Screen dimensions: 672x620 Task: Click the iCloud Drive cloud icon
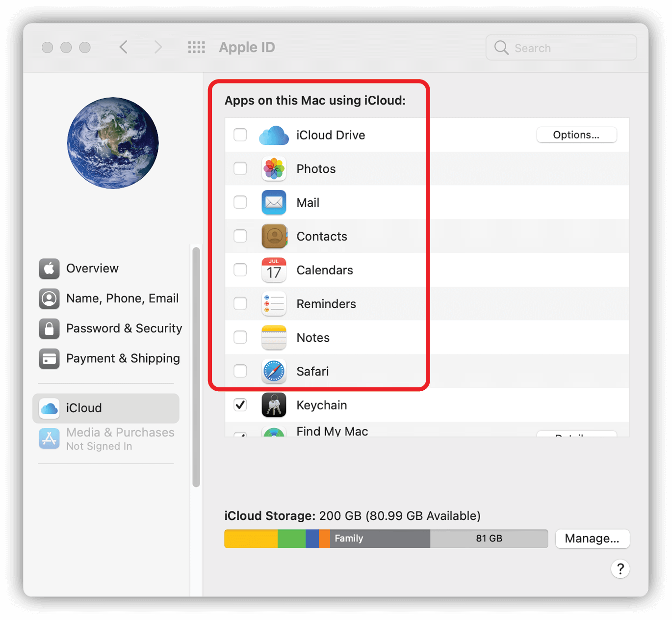tap(274, 135)
